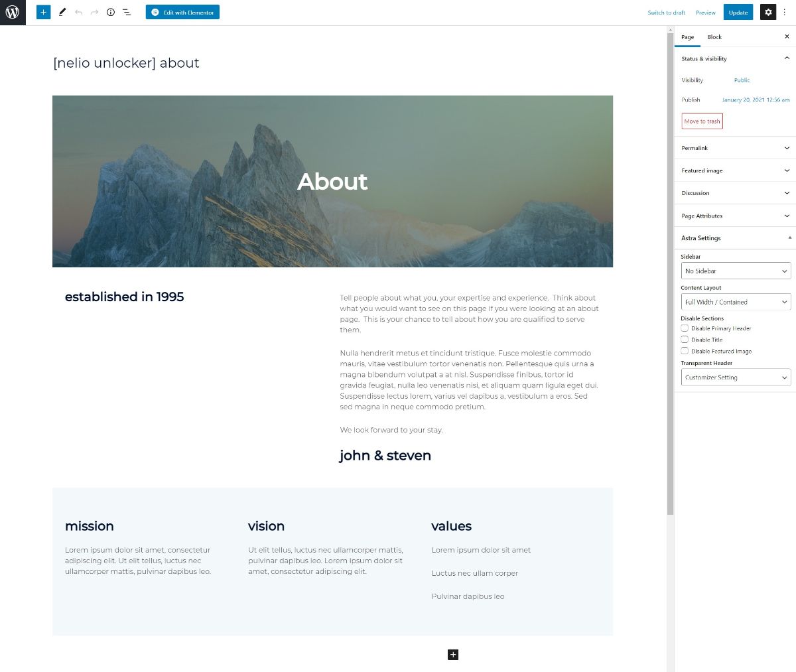Click the 'john & steven' heading
The height and width of the screenshot is (672, 796).
(385, 456)
